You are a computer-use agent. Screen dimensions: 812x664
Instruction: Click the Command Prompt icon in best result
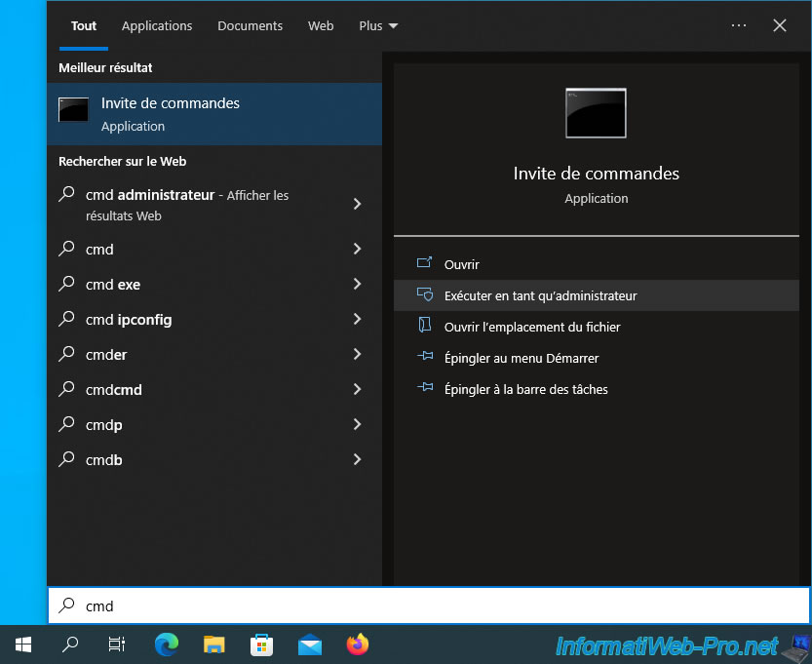click(x=73, y=109)
